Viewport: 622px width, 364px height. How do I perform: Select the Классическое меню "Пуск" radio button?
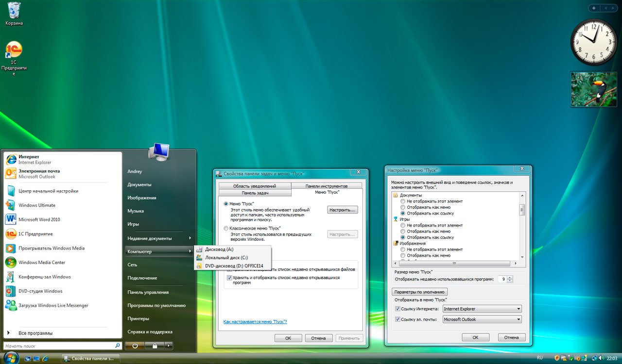226,228
